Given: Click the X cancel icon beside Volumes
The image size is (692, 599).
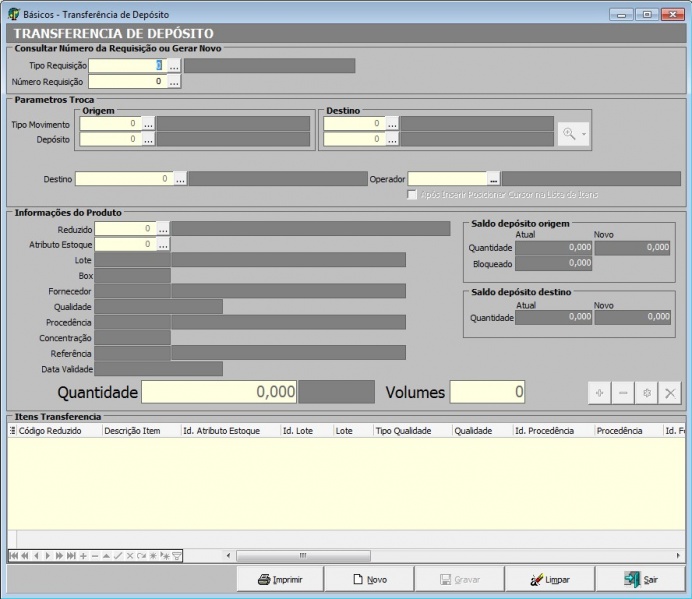Looking at the screenshot, I should [671, 393].
